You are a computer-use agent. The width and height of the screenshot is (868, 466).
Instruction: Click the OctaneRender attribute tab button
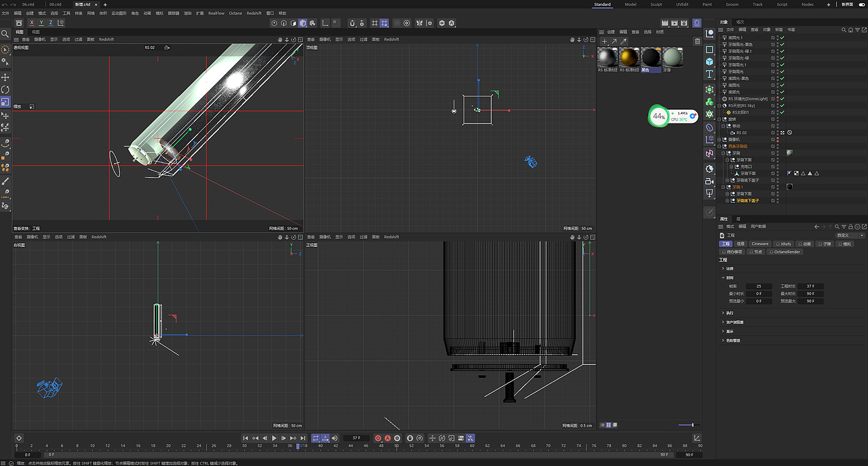pyautogui.click(x=786, y=252)
